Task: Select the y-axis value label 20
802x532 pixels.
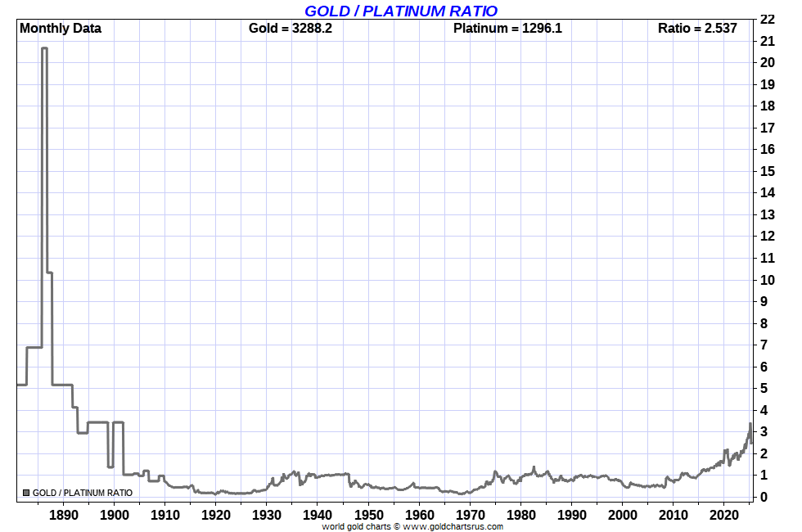Action: pos(768,62)
